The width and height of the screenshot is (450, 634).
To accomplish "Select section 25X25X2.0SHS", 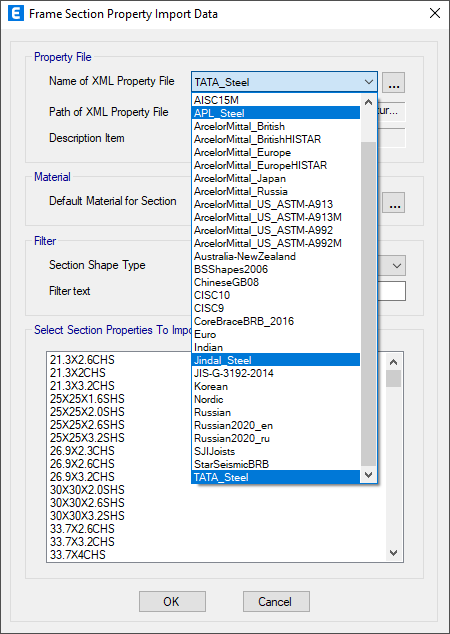I will pos(87,412).
